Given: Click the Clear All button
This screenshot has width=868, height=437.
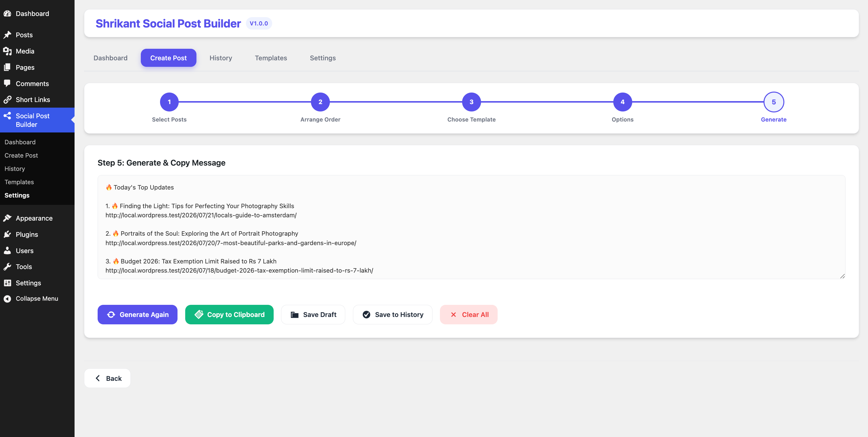Looking at the screenshot, I should click(x=469, y=315).
